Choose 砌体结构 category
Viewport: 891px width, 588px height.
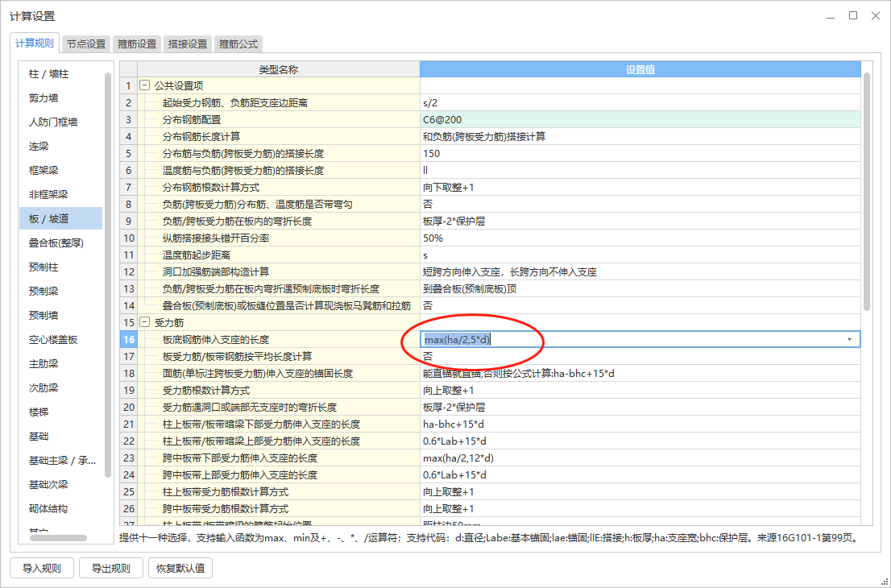[60, 509]
